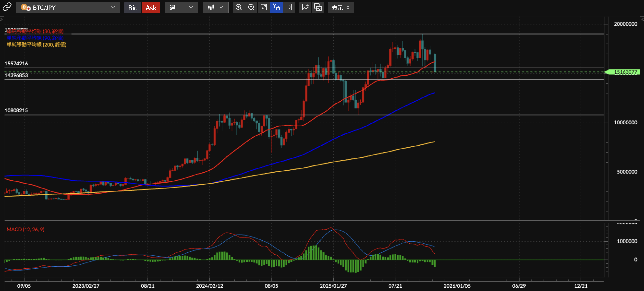Zoom in on the chart
The width and height of the screenshot is (644, 291).
pyautogui.click(x=239, y=7)
